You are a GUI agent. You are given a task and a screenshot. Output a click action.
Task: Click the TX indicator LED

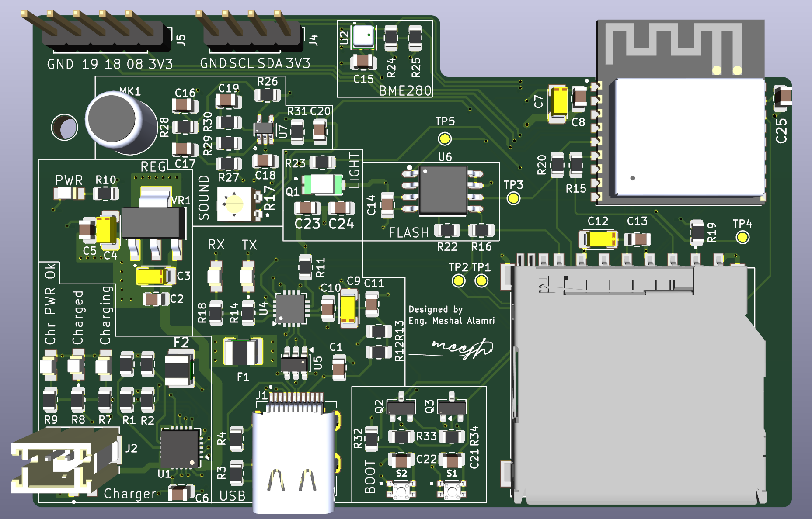[247, 276]
